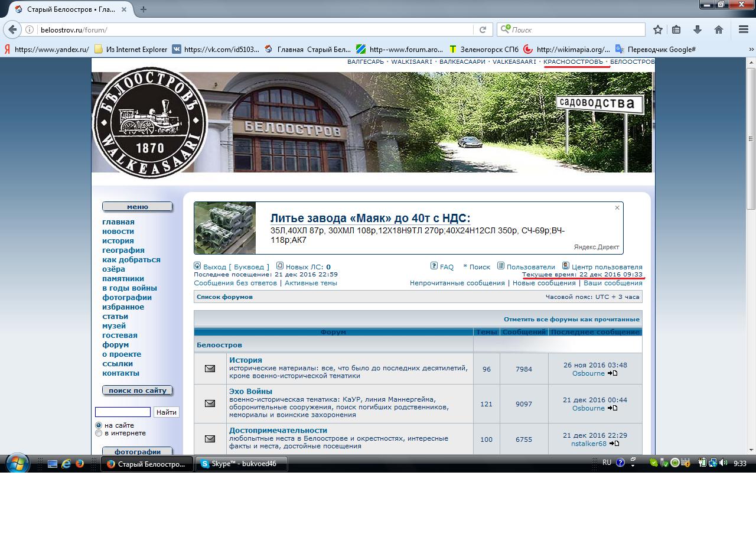The height and width of the screenshot is (534, 756).
Task: Open the Достопримечательности forum link
Action: pyautogui.click(x=278, y=430)
